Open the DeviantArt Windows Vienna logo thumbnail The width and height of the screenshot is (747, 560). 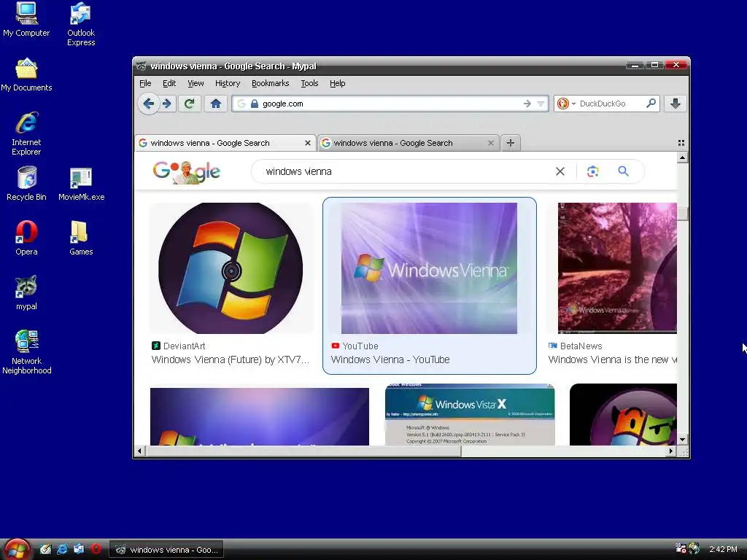click(231, 268)
